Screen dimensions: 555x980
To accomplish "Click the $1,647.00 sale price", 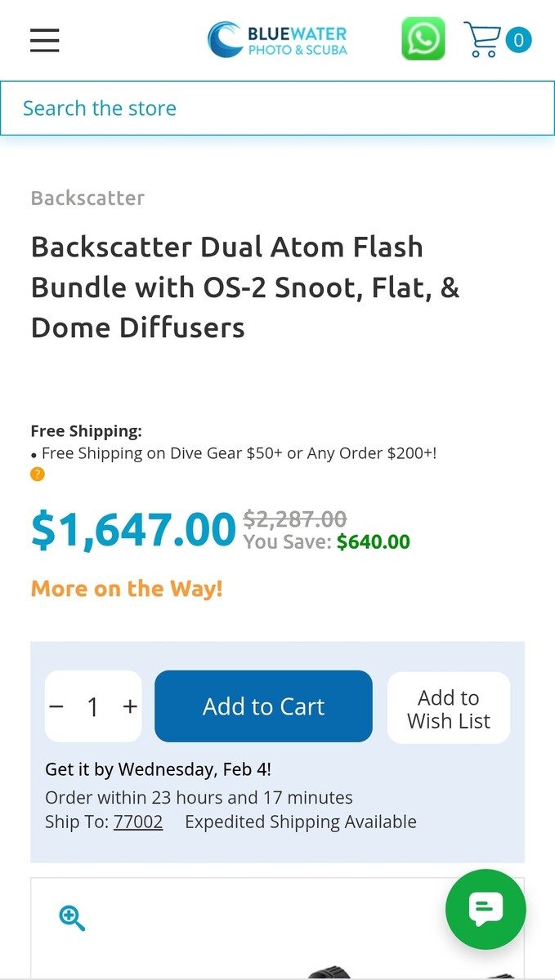I will click(133, 529).
